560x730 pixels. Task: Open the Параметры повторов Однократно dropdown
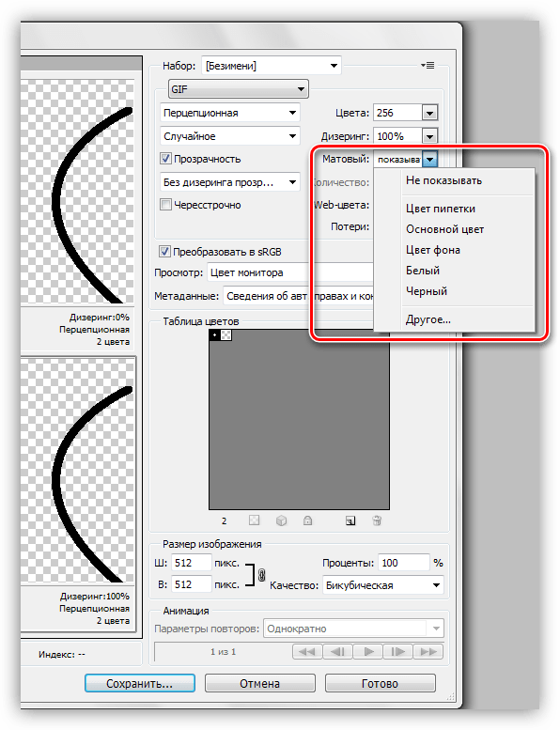353,629
